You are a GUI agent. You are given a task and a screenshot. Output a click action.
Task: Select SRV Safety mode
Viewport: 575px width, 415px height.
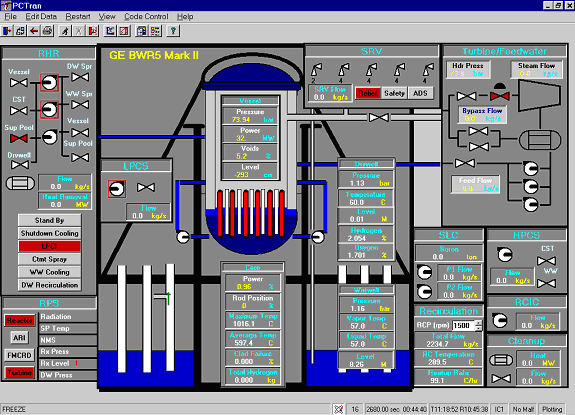pos(394,93)
